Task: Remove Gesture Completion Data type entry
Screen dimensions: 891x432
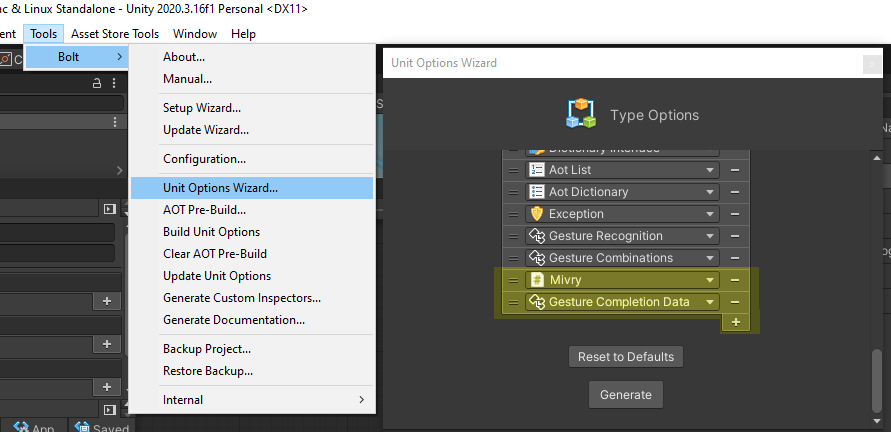Action: point(735,302)
